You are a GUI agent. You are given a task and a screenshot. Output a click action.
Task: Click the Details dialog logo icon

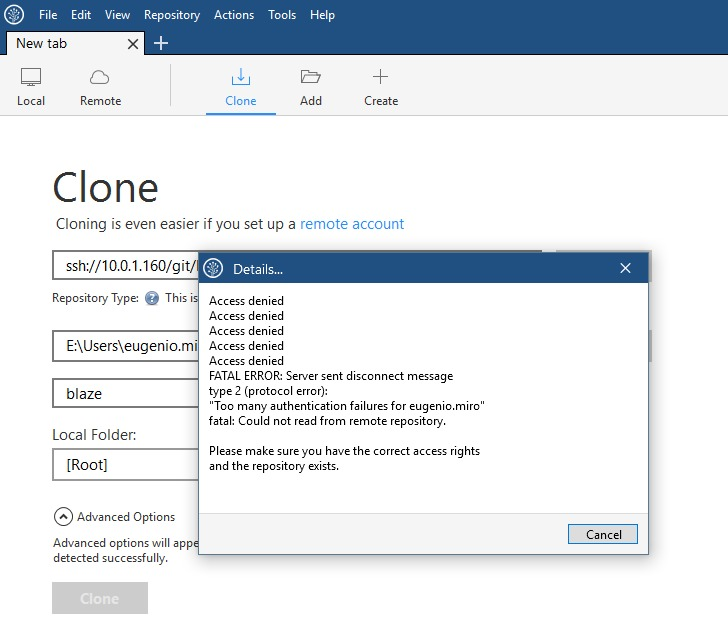(214, 268)
